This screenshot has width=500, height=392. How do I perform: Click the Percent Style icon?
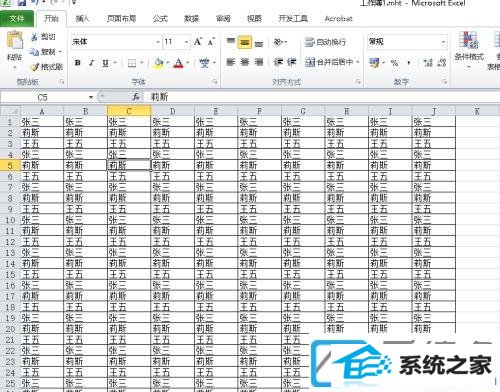[394, 63]
